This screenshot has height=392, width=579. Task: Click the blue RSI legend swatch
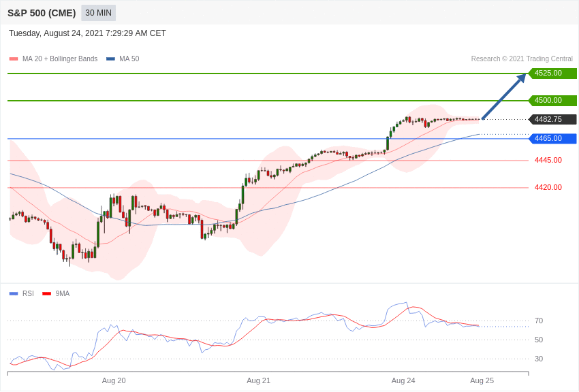click(x=14, y=294)
